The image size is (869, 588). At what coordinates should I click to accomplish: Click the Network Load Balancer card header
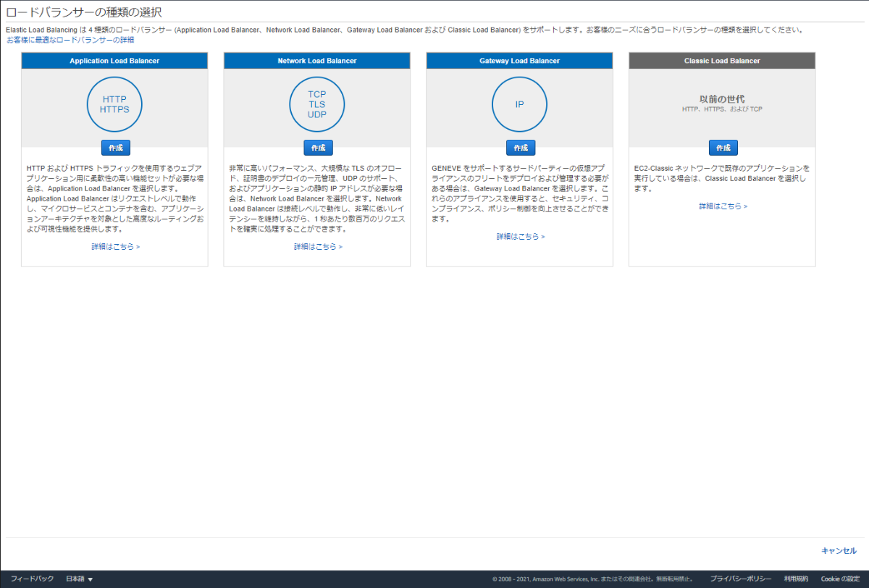(317, 61)
